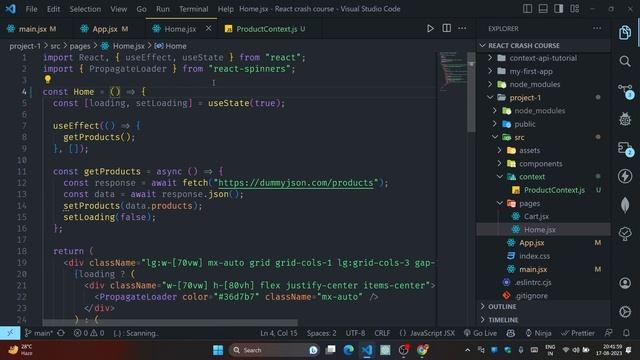Toggle Ninja mode in status bar
The height and width of the screenshot is (360, 640).
click(538, 333)
